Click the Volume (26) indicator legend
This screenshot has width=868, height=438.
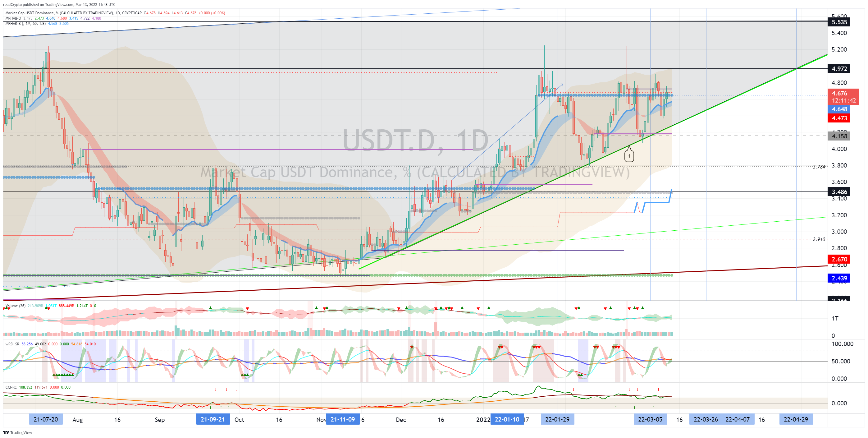click(51, 306)
